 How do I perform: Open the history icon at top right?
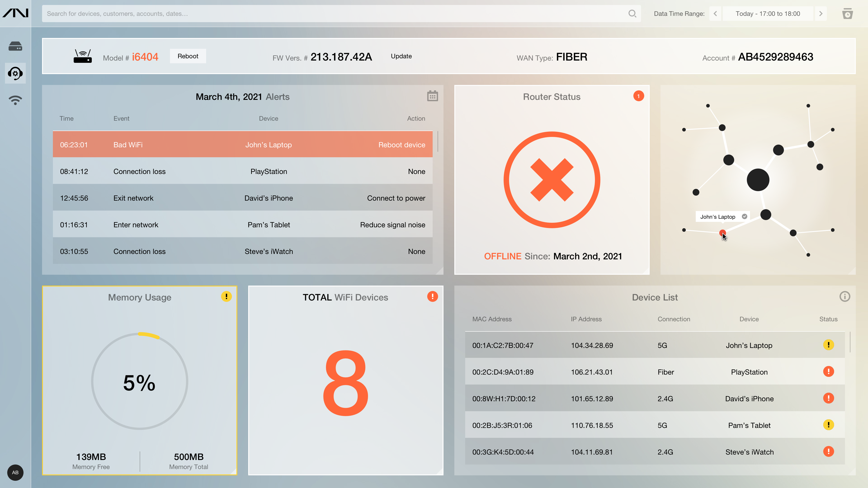click(847, 14)
